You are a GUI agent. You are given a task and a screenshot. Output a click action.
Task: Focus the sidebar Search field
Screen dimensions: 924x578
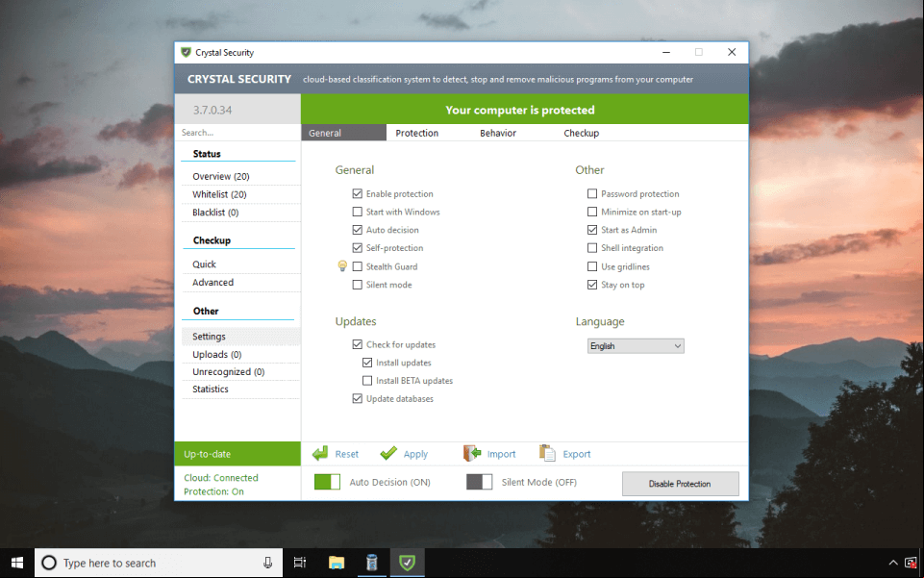(238, 133)
